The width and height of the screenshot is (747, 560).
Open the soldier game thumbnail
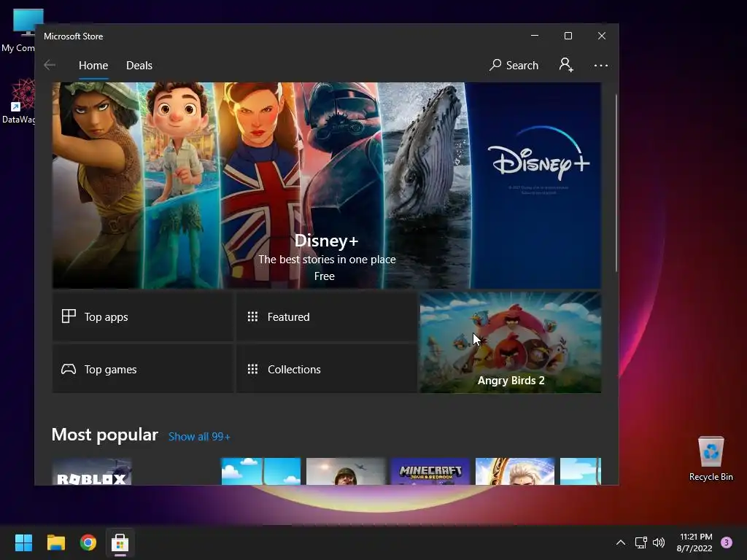(345, 472)
